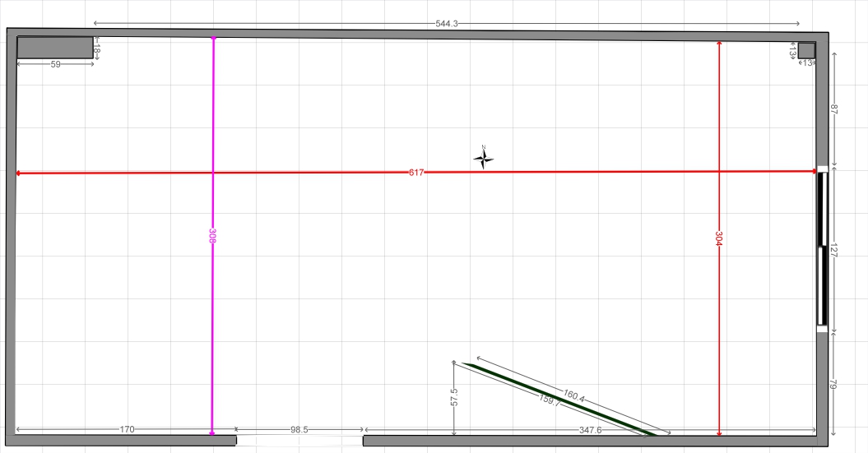Select the top wall segment

tap(417, 35)
